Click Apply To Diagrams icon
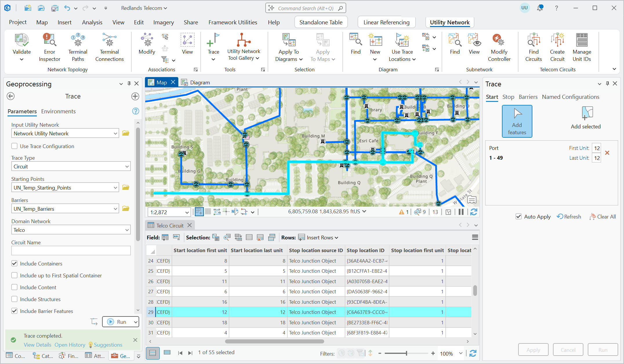This screenshot has height=364, width=624. click(x=289, y=40)
